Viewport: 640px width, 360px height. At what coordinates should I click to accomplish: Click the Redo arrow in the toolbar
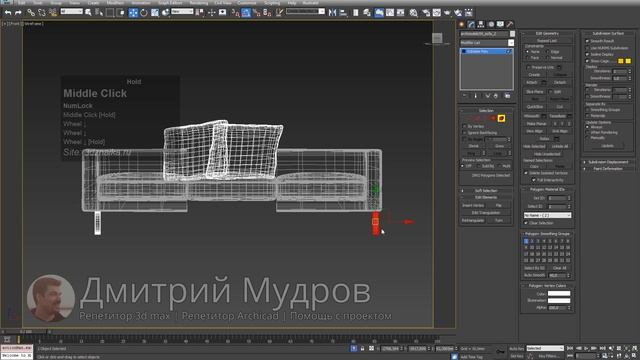[x=18, y=13]
